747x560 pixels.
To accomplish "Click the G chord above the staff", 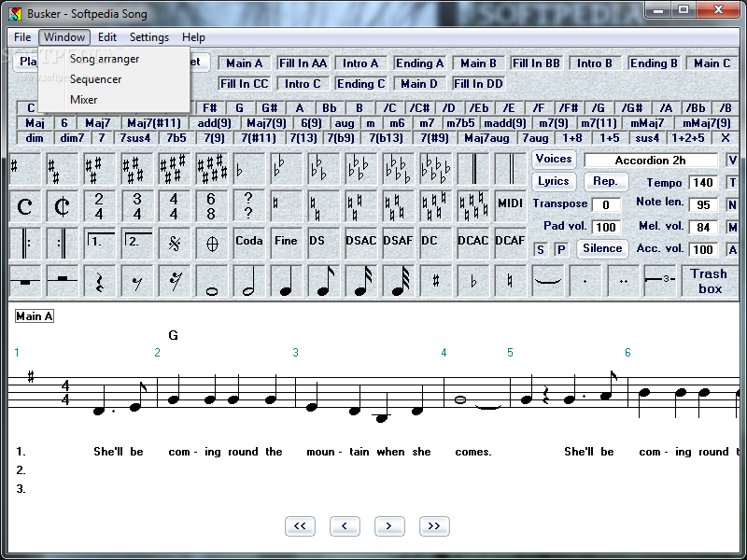I will point(174,336).
